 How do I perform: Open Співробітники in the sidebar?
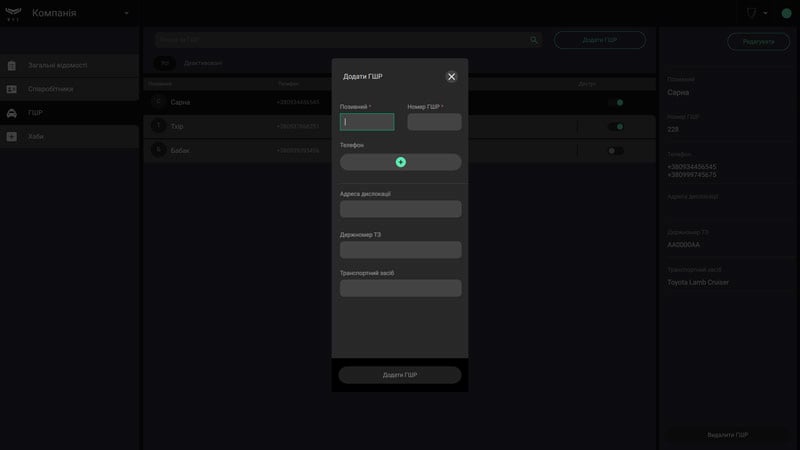click(x=69, y=89)
